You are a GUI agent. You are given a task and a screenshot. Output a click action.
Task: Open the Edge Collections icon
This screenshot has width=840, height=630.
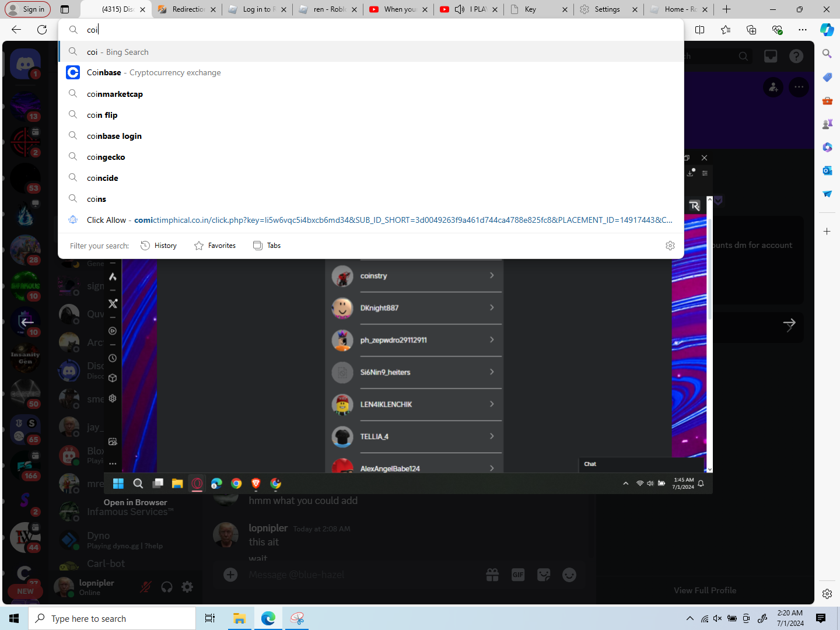(x=751, y=30)
